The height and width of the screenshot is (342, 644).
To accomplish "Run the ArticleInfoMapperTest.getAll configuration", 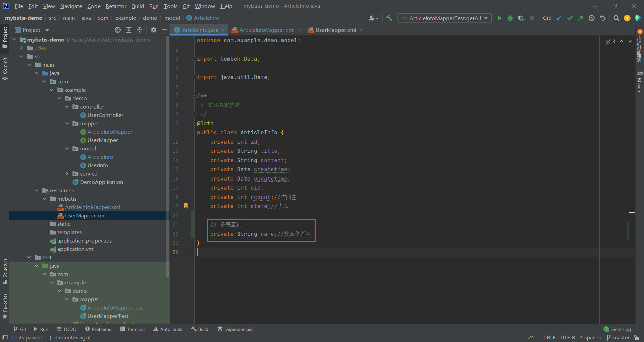I will pos(499,18).
